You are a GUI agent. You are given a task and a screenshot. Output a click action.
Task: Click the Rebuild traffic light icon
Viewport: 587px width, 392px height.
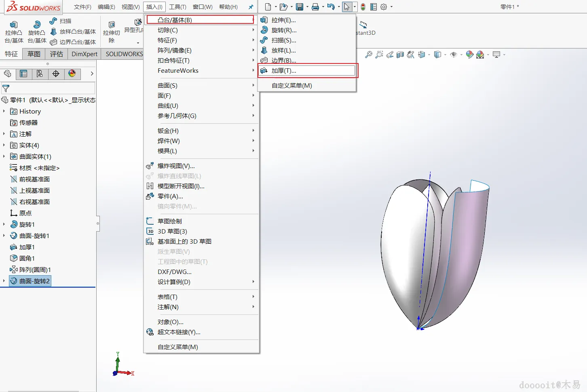pos(363,7)
